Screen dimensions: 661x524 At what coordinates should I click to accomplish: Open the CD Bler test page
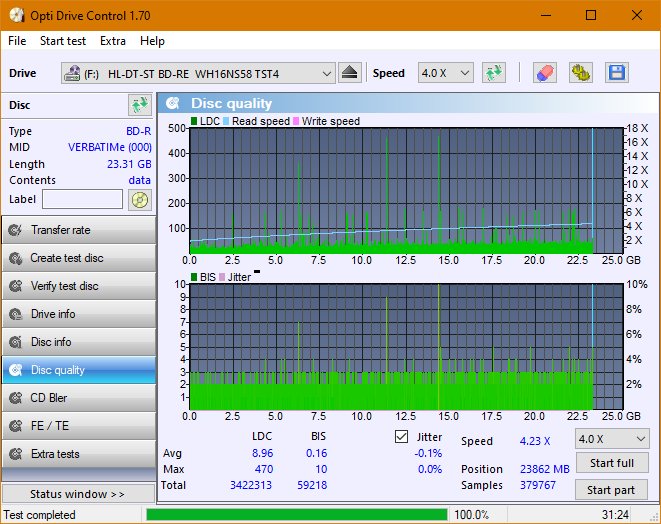pyautogui.click(x=79, y=398)
